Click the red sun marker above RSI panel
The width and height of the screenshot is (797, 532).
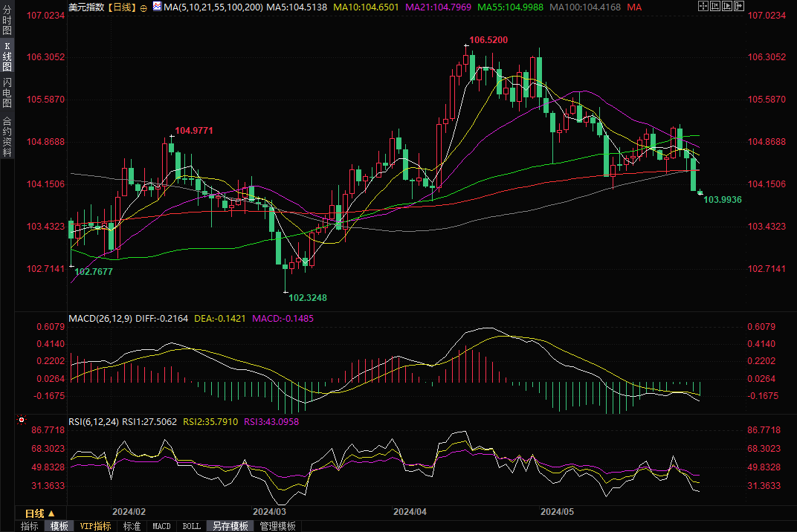[20, 420]
